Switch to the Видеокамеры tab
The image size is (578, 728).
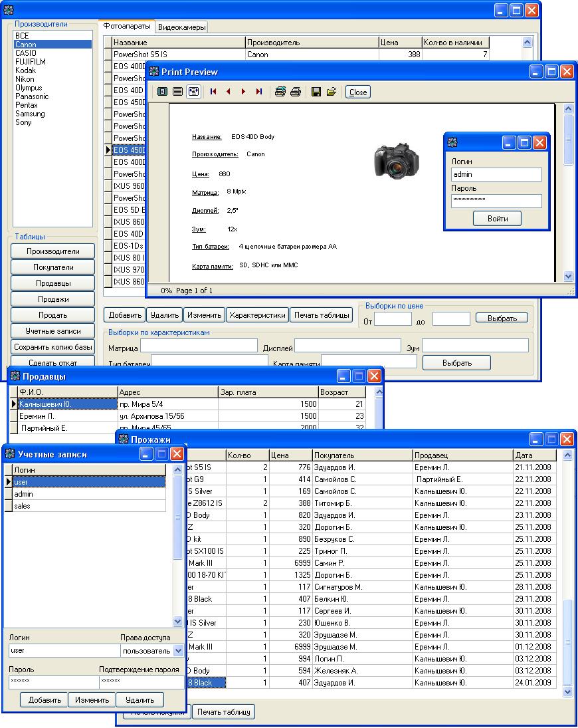181,27
